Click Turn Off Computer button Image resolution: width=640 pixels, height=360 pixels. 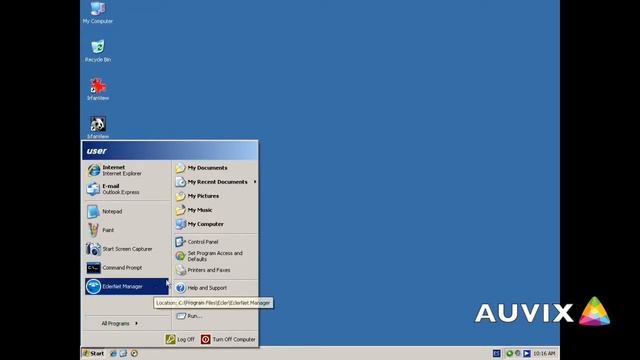click(x=228, y=339)
